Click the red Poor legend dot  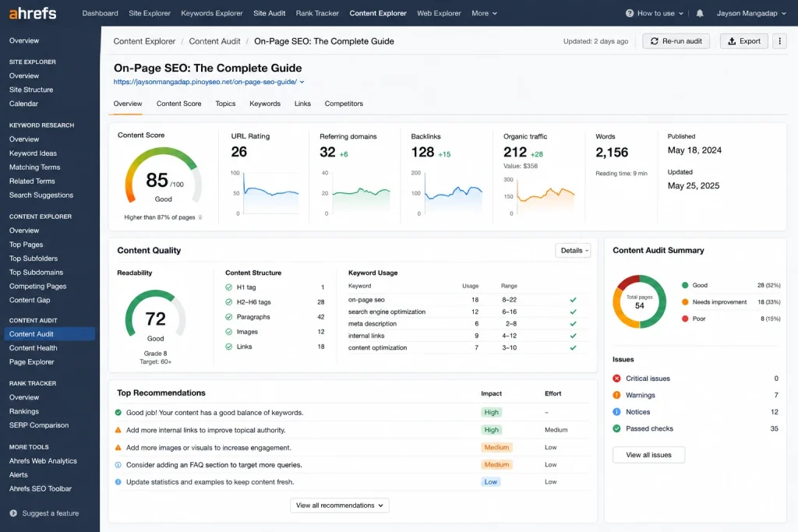tap(685, 319)
